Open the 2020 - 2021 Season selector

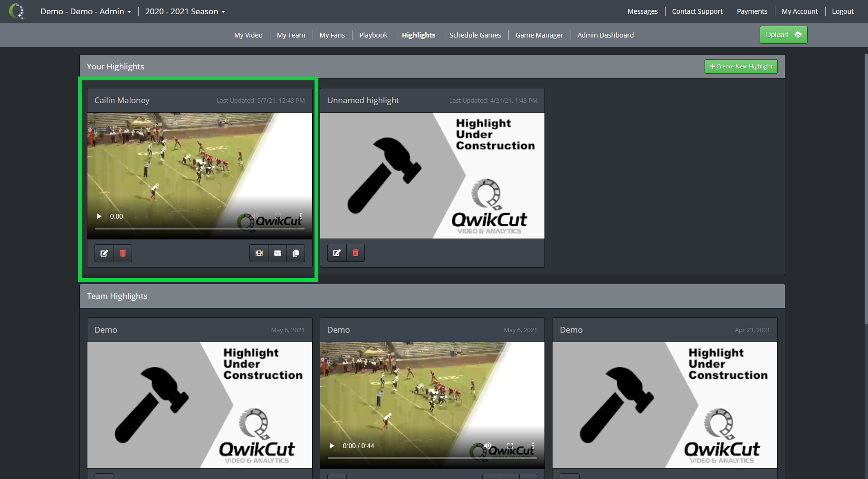pos(185,11)
